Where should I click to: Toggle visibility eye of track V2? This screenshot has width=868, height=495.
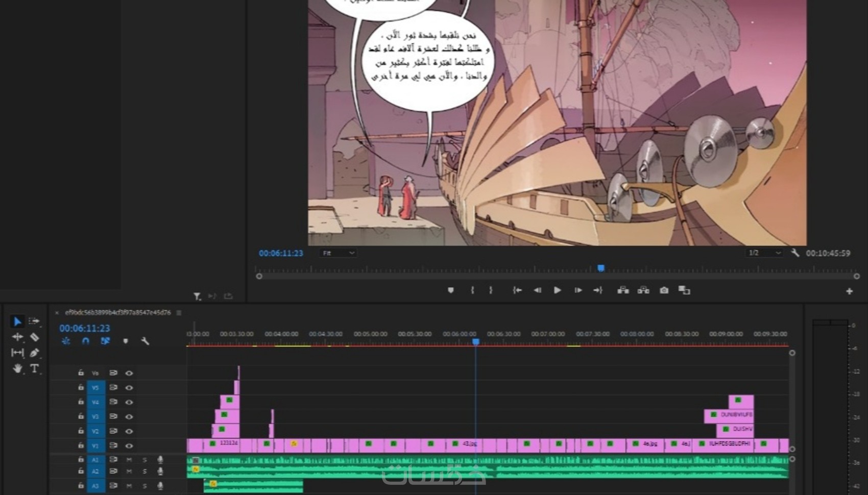click(129, 431)
